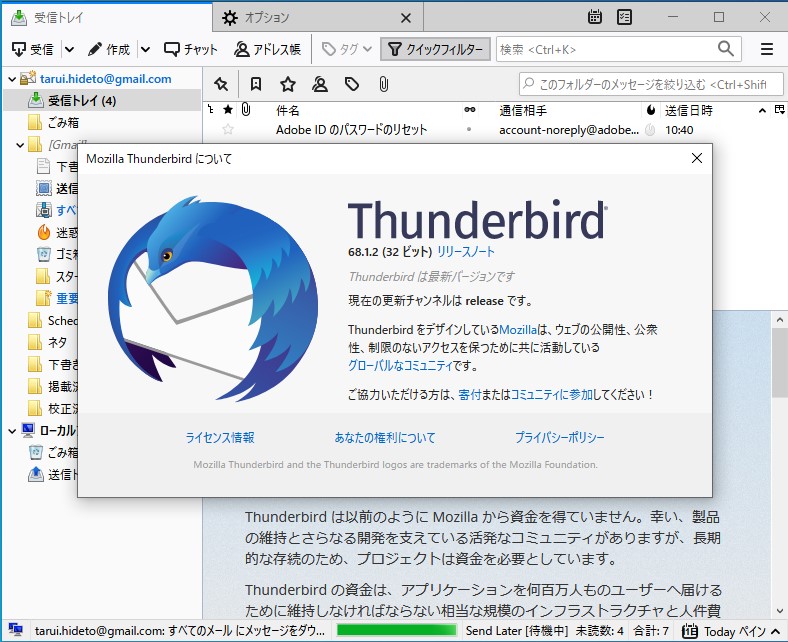Toggle the attachment filter icon

(x=383, y=84)
